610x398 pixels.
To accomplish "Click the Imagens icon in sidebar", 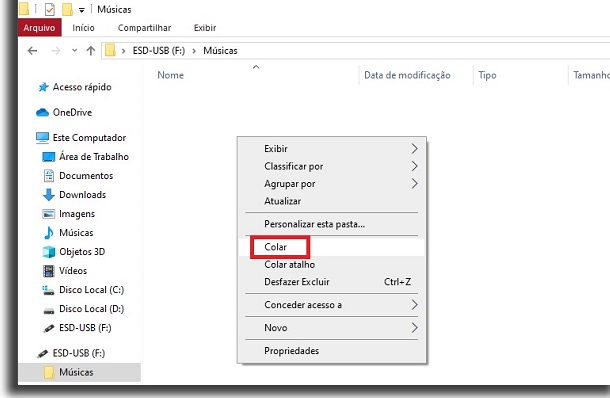I will point(49,214).
